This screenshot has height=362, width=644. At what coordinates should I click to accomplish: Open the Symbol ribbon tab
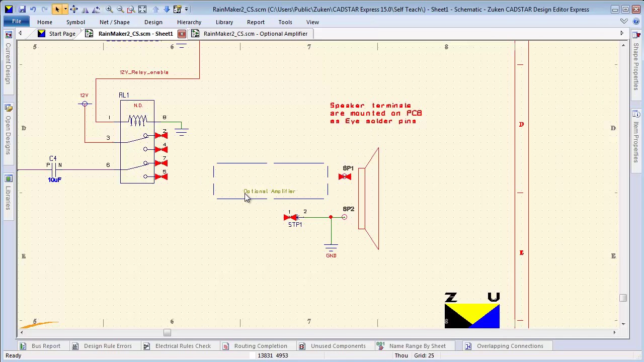coord(75,22)
